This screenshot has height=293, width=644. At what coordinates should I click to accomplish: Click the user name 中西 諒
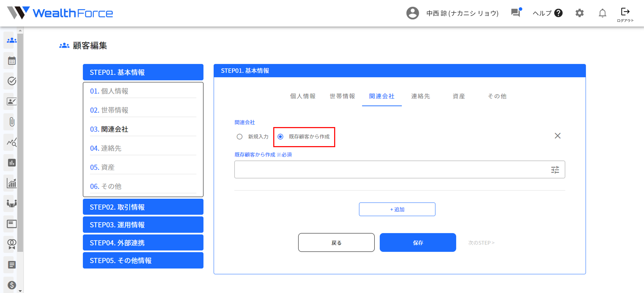pyautogui.click(x=462, y=13)
